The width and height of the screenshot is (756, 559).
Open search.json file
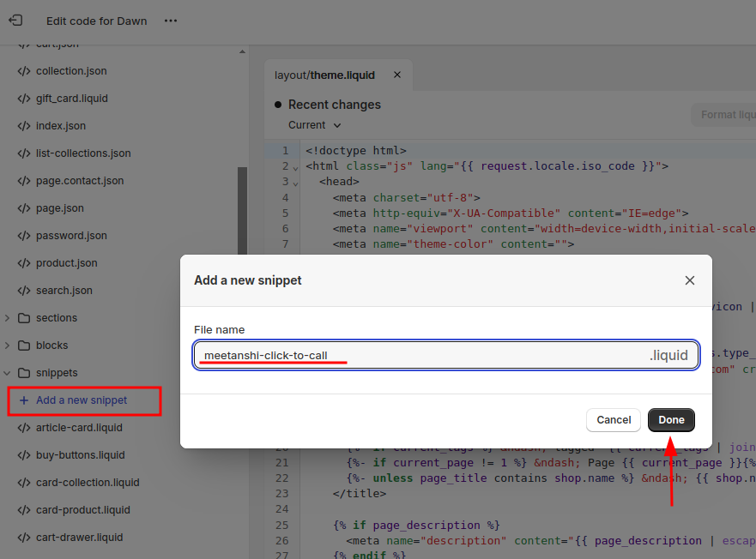click(64, 291)
